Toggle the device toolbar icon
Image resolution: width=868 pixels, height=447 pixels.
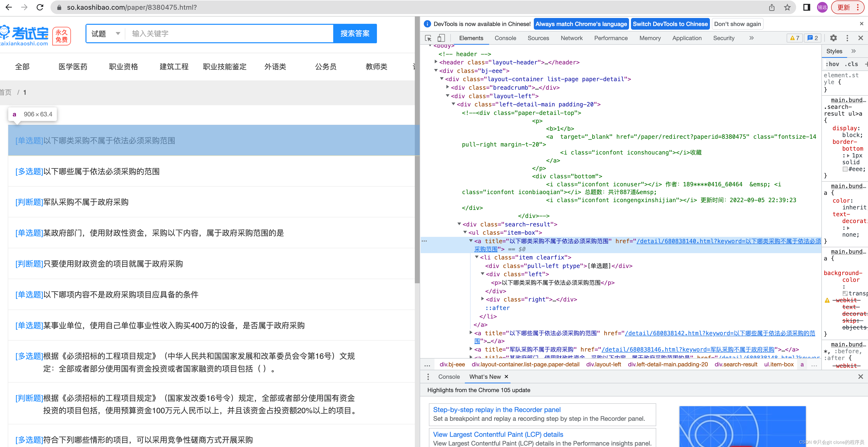pos(441,38)
